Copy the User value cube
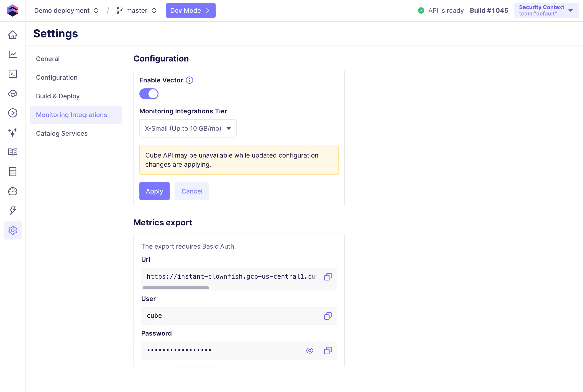 point(328,316)
